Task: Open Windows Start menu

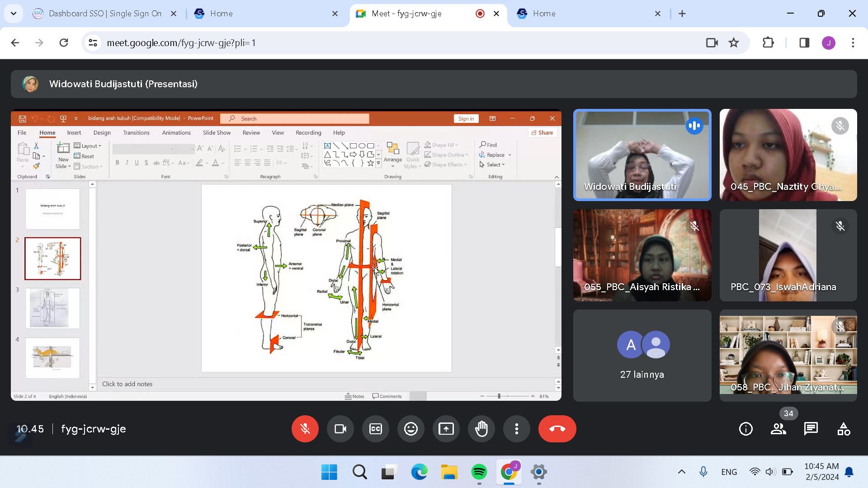Action: pos(329,472)
